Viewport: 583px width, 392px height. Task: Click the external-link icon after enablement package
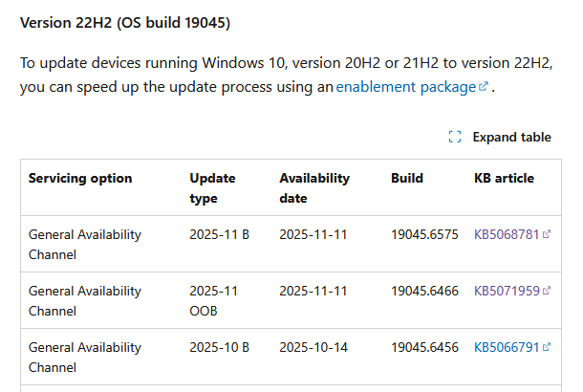pyautogui.click(x=484, y=87)
